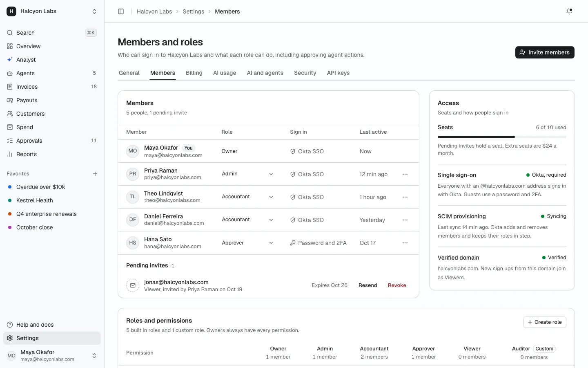Open the October close favorite
This screenshot has width=588, height=368.
pyautogui.click(x=52, y=227)
